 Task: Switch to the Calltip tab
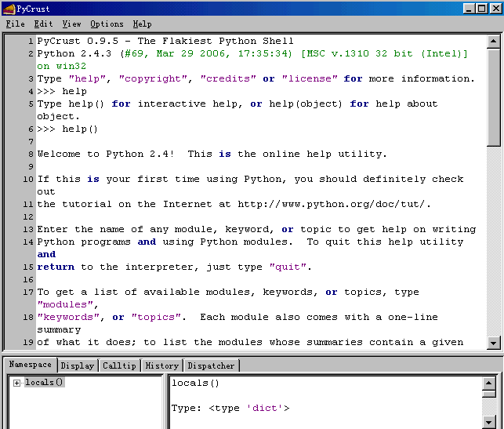point(119,365)
